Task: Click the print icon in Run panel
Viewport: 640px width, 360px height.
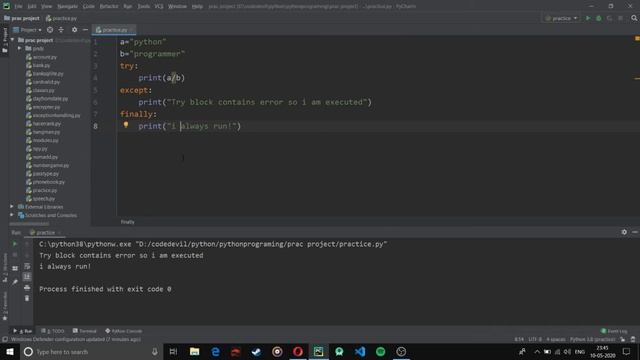Action: 27,288
